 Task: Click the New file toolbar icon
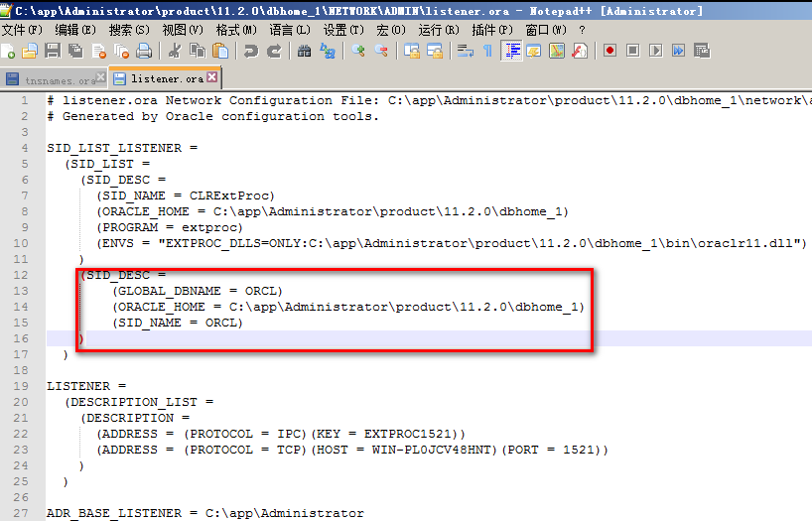point(8,51)
